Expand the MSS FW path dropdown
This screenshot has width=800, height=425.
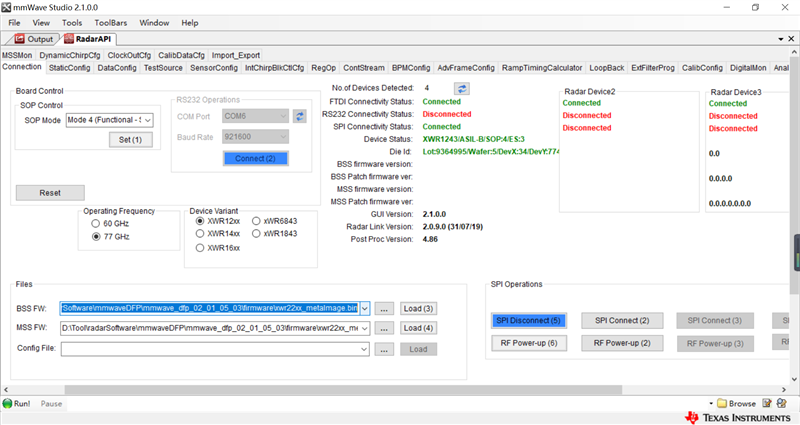[x=365, y=328]
